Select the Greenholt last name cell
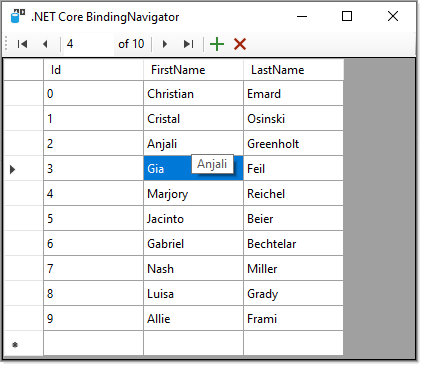Viewport: 423px width, 367px height. (x=293, y=144)
